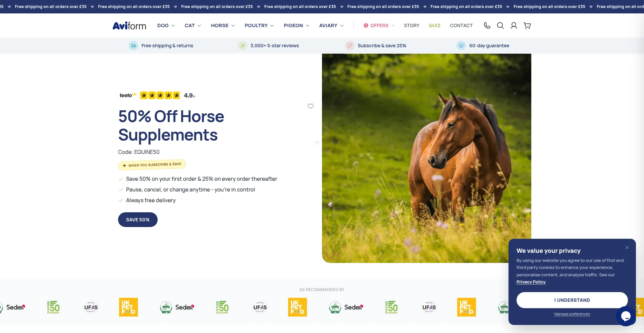Open the OFFERS menu label
The width and height of the screenshot is (644, 333).
[379, 25]
